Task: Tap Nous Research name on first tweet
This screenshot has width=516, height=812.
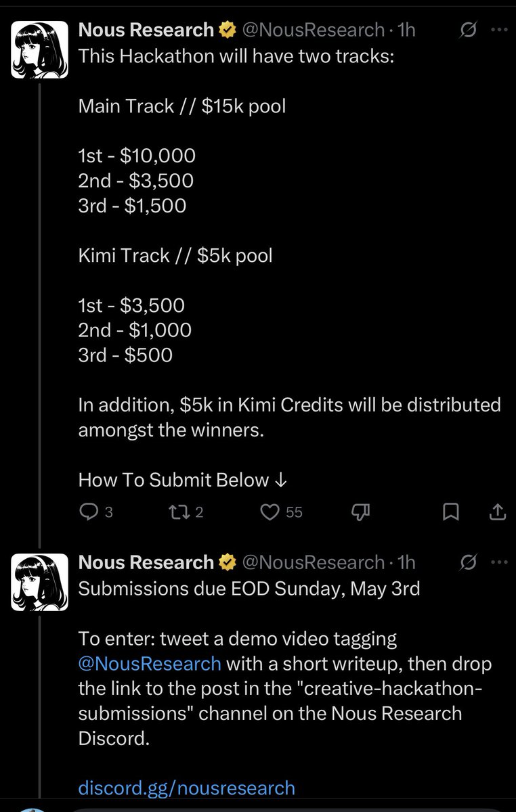Action: click(146, 30)
